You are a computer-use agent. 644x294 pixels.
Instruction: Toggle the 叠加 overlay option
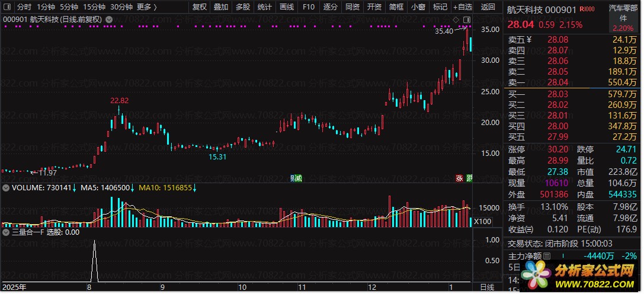click(221, 7)
